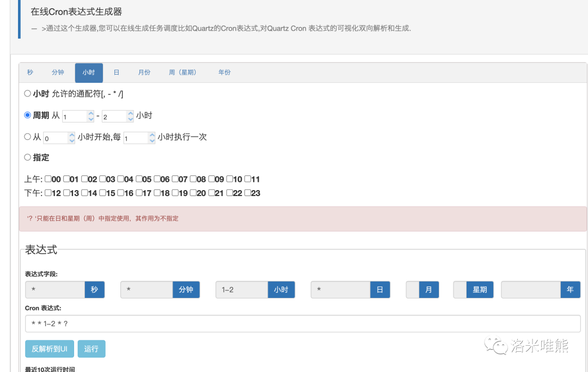Open the 年份 tab
The height and width of the screenshot is (372, 588).
click(224, 72)
